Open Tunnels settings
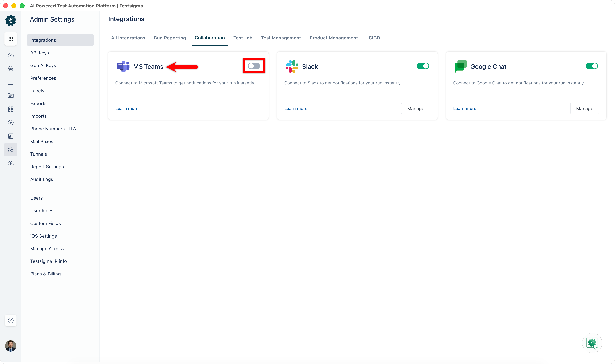The height and width of the screenshot is (364, 615). [x=39, y=154]
